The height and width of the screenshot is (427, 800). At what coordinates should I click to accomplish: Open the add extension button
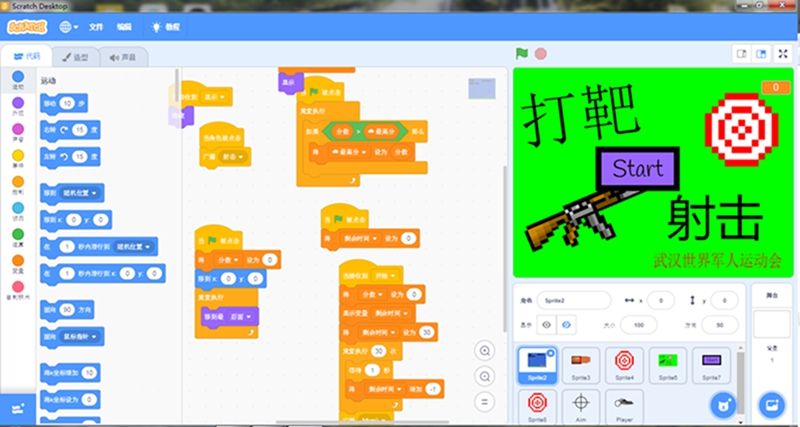point(18,409)
